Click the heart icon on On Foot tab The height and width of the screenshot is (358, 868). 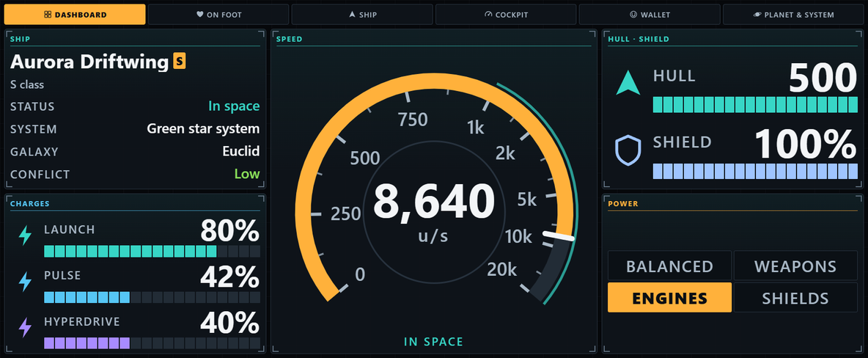200,15
